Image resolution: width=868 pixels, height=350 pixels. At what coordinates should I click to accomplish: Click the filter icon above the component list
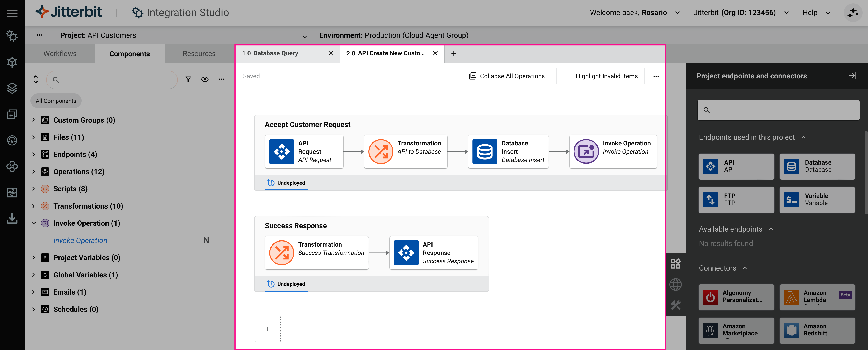click(188, 79)
